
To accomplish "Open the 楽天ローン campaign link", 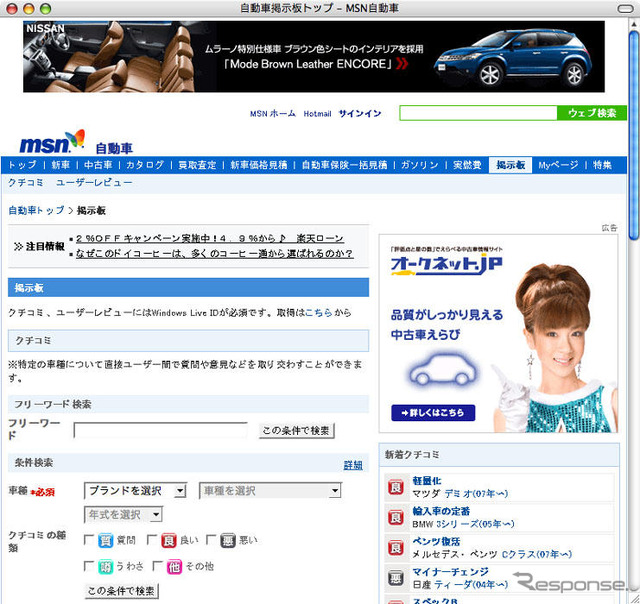I will point(210,238).
